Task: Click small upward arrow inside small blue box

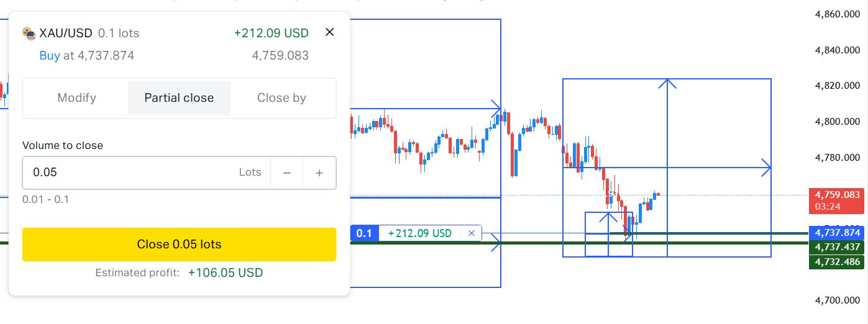Action: 608,218
